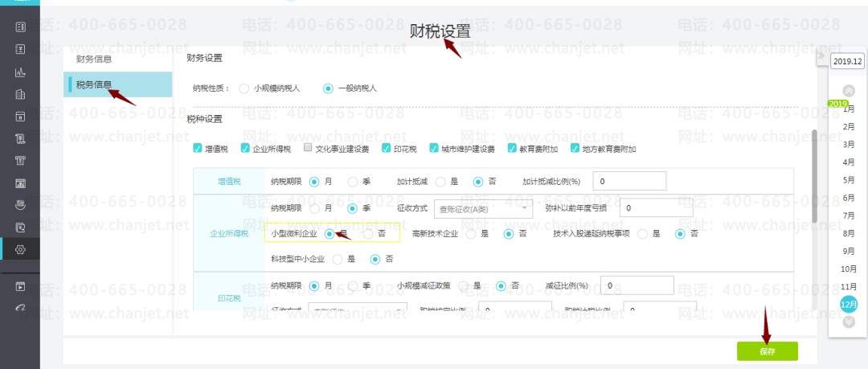Open the voucher list icon at top of sidebar
Screen dimensions: 868x369
pyautogui.click(x=20, y=27)
